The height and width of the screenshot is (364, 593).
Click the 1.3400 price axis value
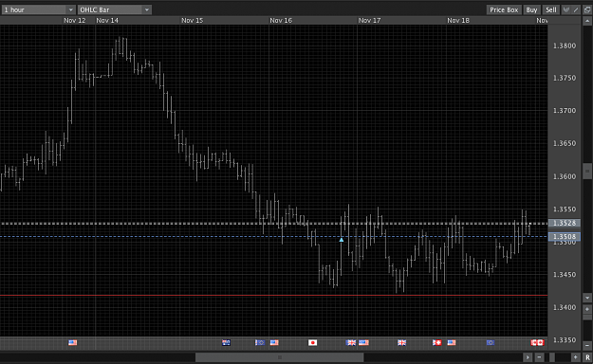click(565, 307)
